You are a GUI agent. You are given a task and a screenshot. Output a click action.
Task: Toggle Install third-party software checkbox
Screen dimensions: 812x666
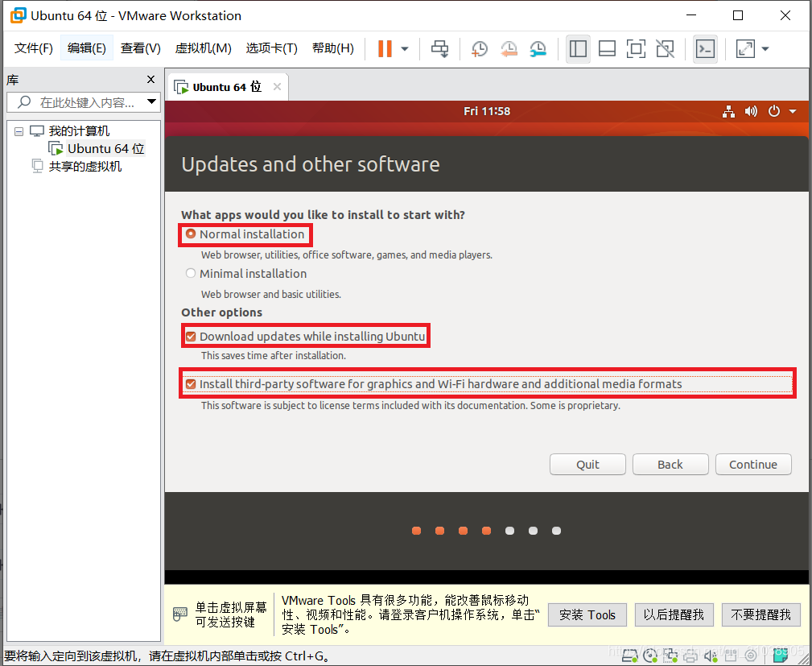click(x=191, y=384)
